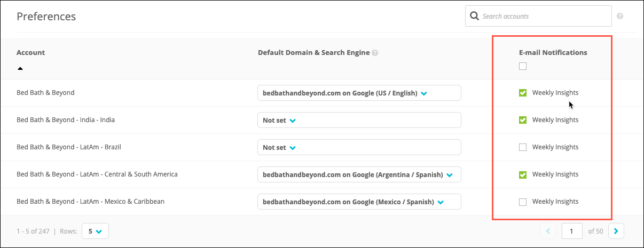Disable Weekly Insights for India - India
This screenshot has height=248, width=644.
coord(523,120)
